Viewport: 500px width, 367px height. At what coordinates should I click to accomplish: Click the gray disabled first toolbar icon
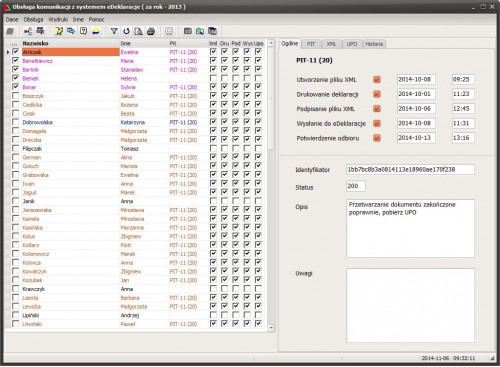[x=10, y=31]
